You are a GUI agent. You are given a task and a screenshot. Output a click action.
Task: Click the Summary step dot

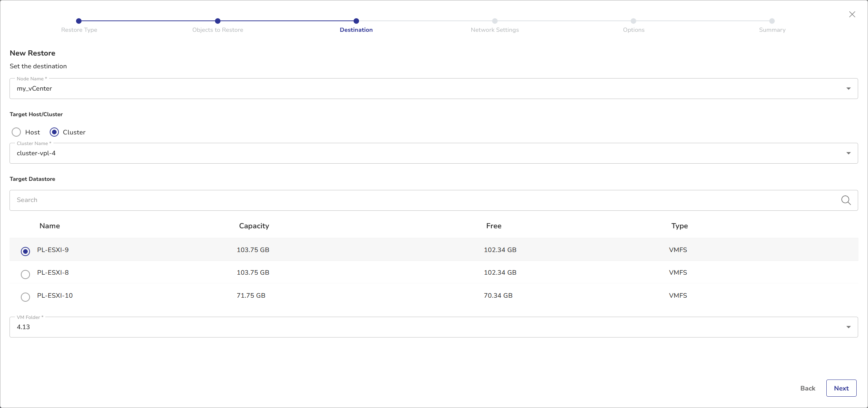pos(772,21)
